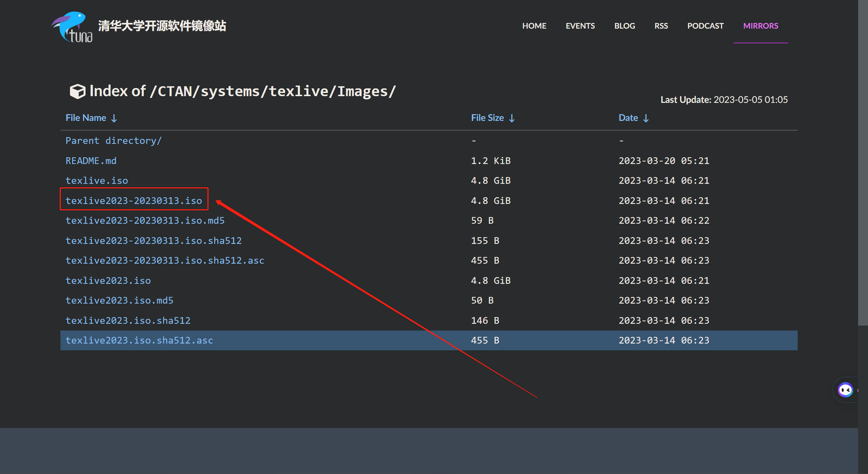Image resolution: width=868 pixels, height=474 pixels.
Task: Open README.md file link
Action: click(x=91, y=161)
